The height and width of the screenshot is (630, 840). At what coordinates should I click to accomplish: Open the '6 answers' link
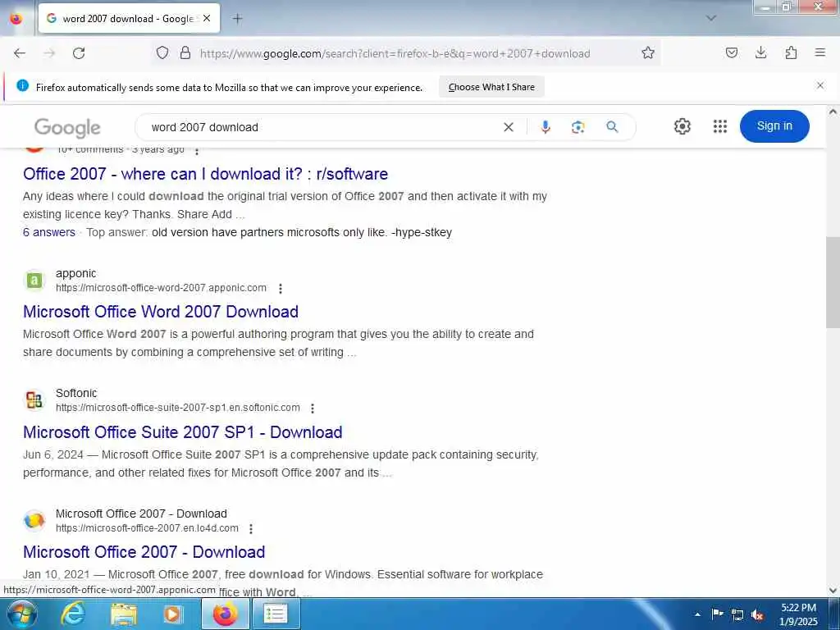point(48,232)
